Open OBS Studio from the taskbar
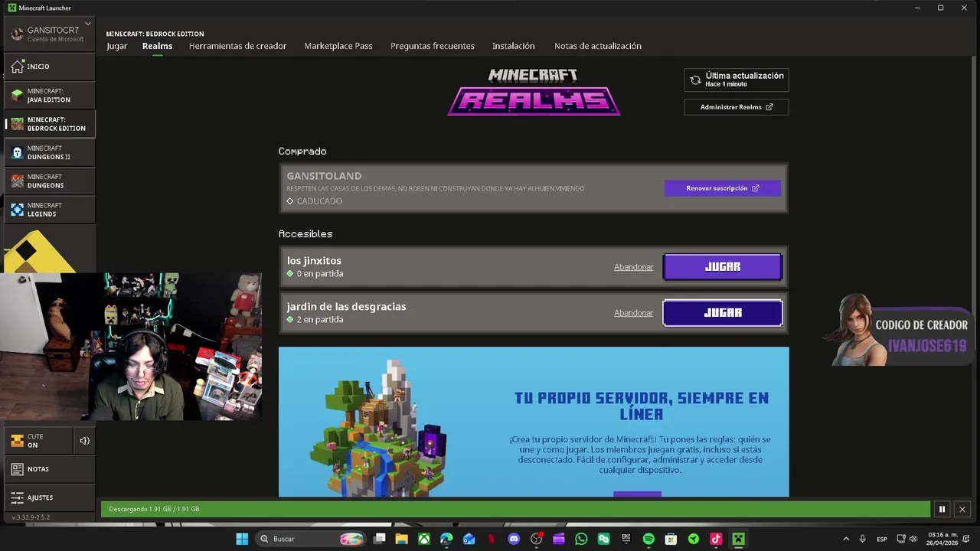This screenshot has height=551, width=980. (x=536, y=539)
